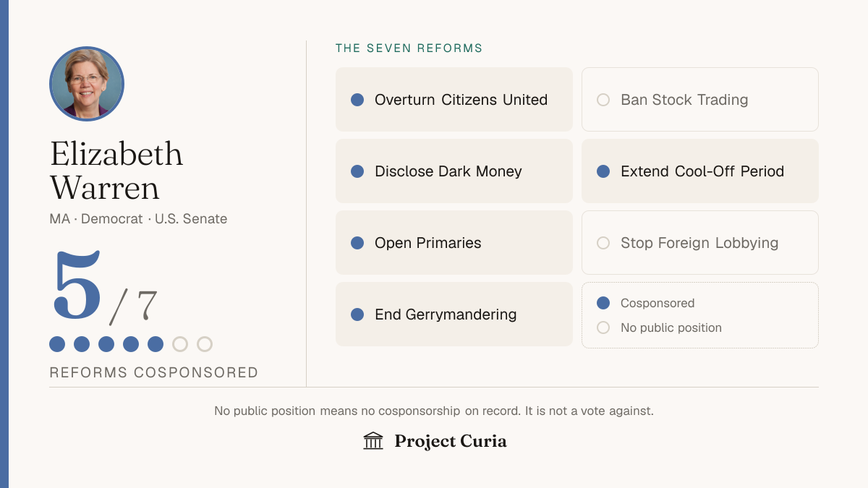
Task: Click the filled dot beside Disclose Dark Money
Action: (x=357, y=171)
